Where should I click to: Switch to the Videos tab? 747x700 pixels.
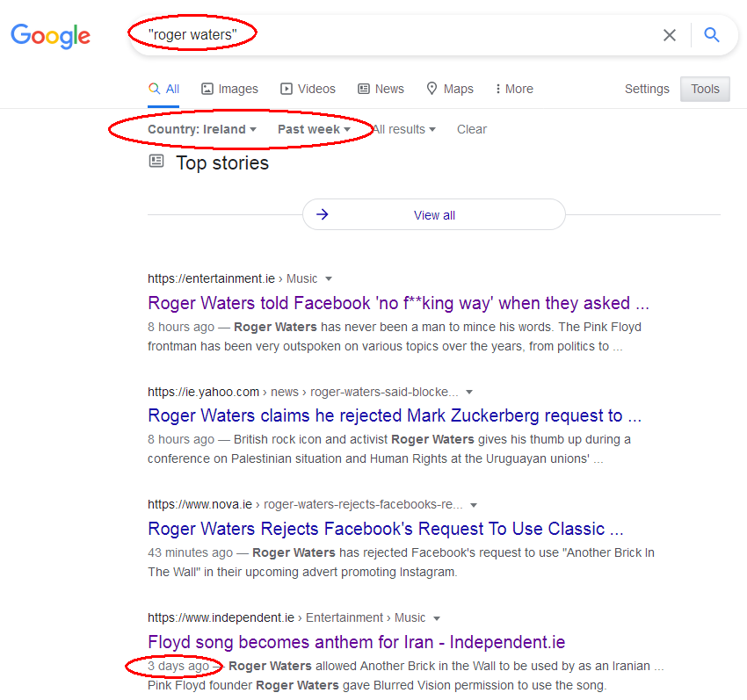[x=308, y=89]
